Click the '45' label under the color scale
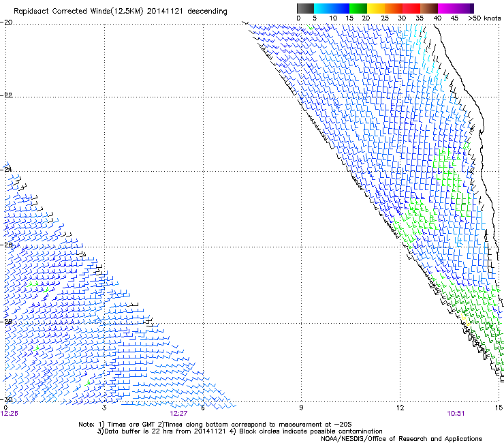Viewport: 504px width, 443px height. tap(454, 18)
